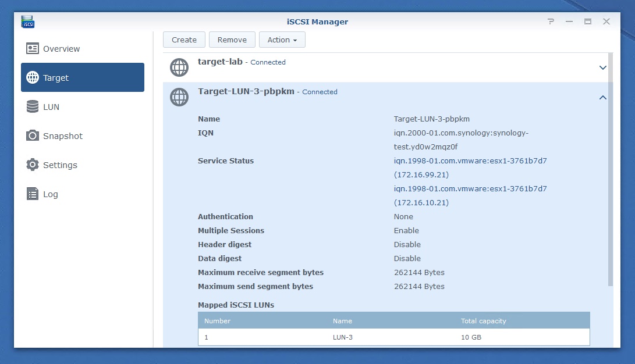Click the LUN database icon
Image resolution: width=635 pixels, height=364 pixels.
coord(33,107)
